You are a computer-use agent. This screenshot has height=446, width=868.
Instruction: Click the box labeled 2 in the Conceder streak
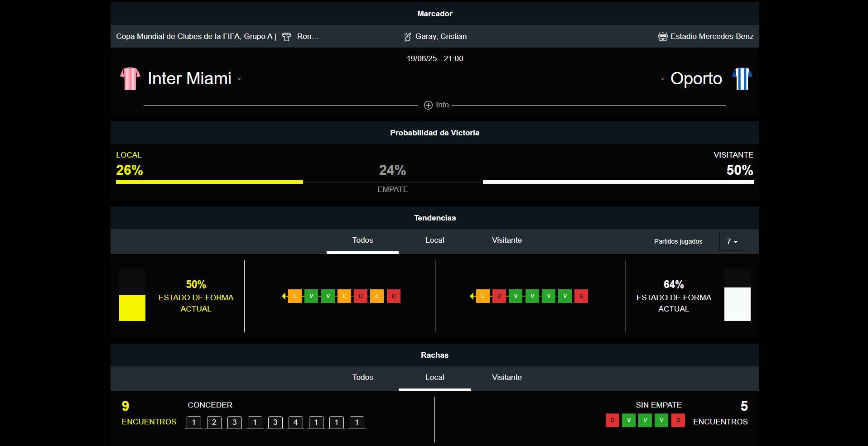(214, 422)
